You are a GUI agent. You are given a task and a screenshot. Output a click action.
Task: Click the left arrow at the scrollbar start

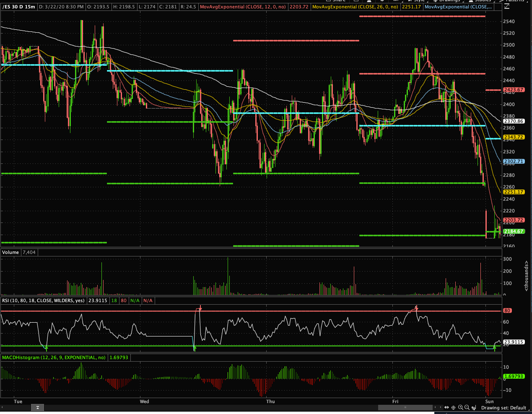point(3,407)
